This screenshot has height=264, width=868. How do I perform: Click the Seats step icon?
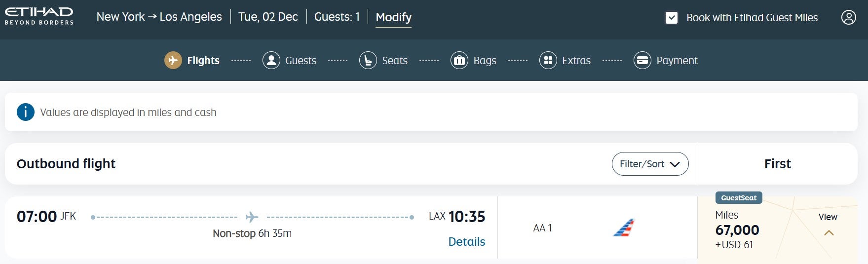click(x=368, y=60)
